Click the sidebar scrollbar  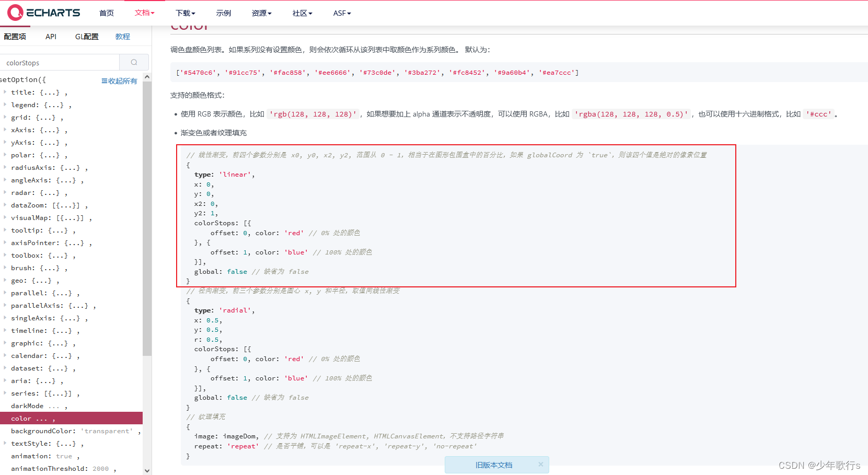point(147,209)
